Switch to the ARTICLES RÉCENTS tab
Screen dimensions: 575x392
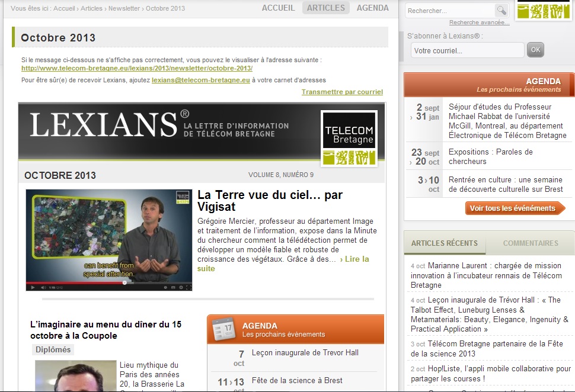click(445, 243)
